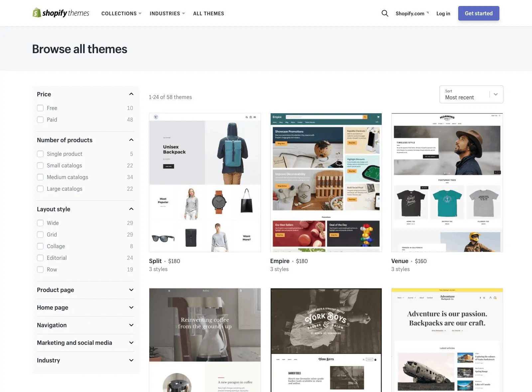Click the Empire theme thumbnail
Viewport: 532px width, 392px height.
click(326, 182)
